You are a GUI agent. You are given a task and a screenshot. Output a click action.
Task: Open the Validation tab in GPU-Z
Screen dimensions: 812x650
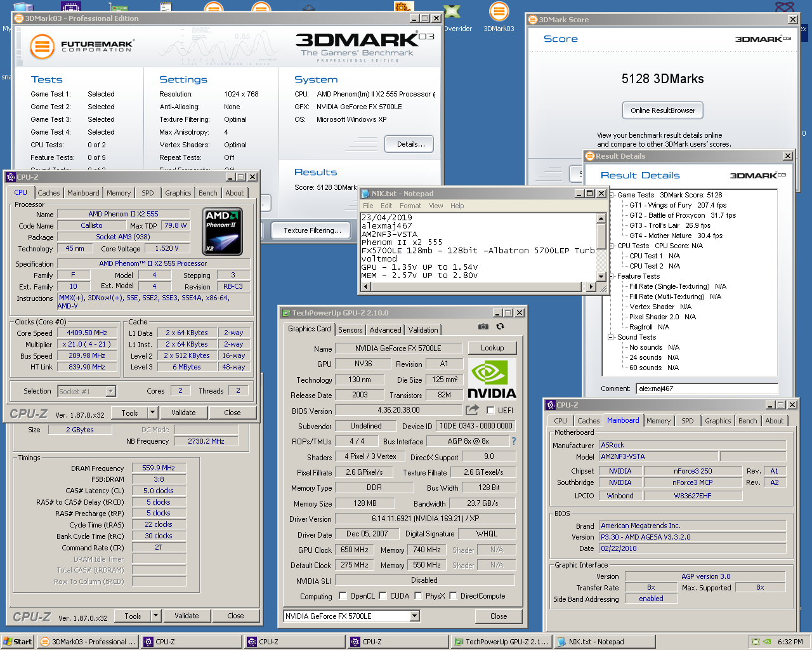point(423,330)
